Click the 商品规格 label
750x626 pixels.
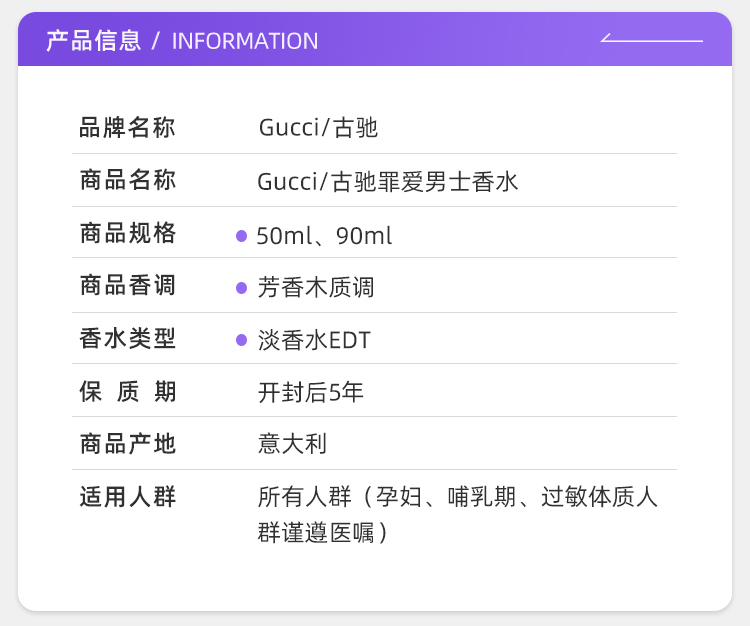pyautogui.click(x=127, y=234)
